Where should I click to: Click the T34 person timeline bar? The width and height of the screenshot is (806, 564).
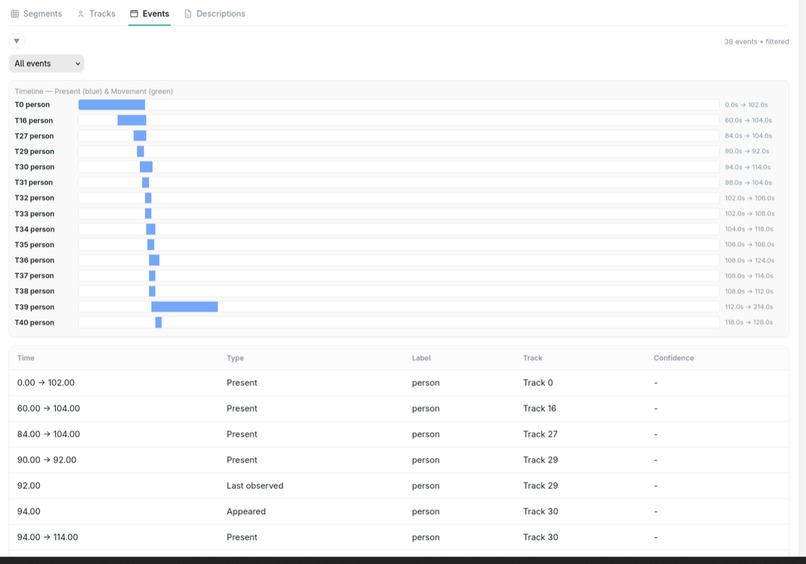[151, 229]
